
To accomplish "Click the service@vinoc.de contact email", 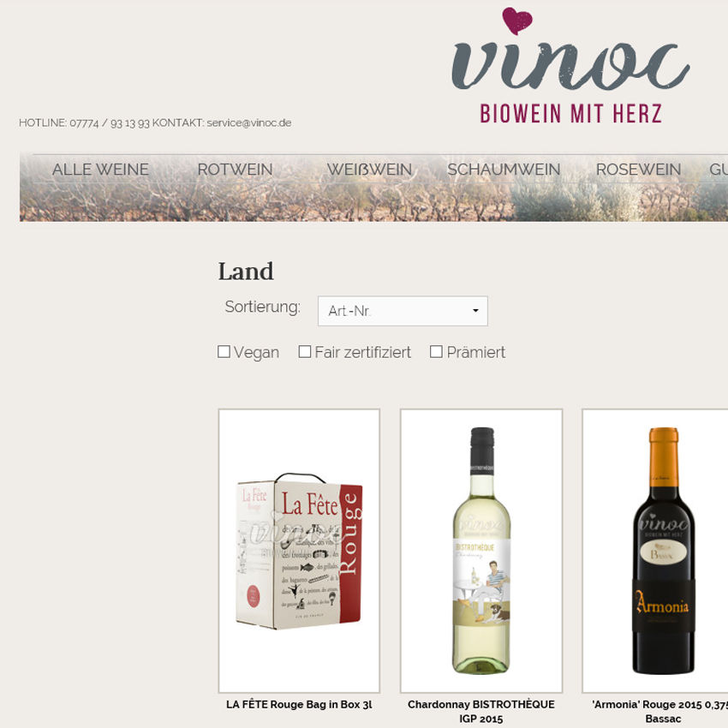I will 249,123.
